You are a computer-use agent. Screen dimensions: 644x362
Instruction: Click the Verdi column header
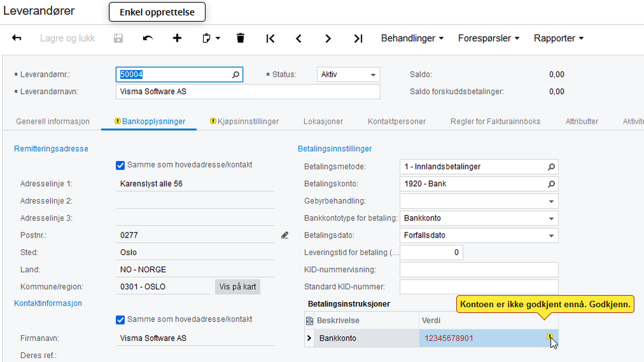pyautogui.click(x=489, y=321)
